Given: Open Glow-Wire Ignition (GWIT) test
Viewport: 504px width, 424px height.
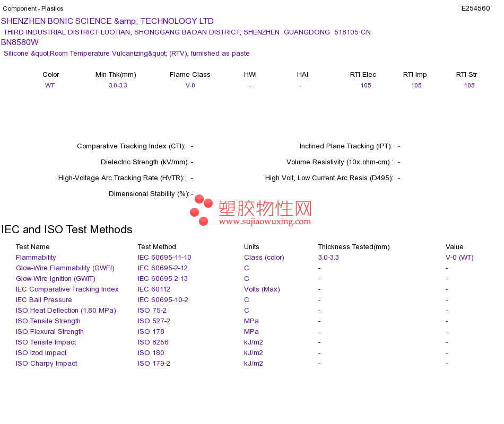Looking at the screenshot, I should 56,279.
